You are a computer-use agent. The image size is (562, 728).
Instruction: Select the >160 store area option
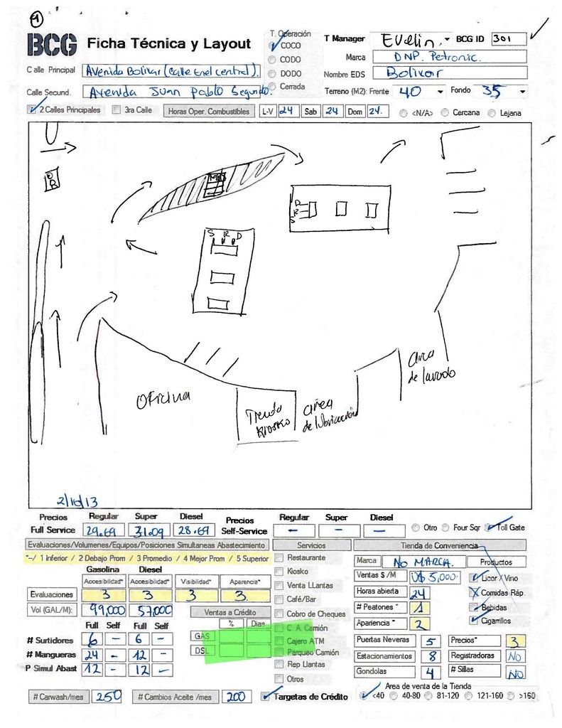510,695
